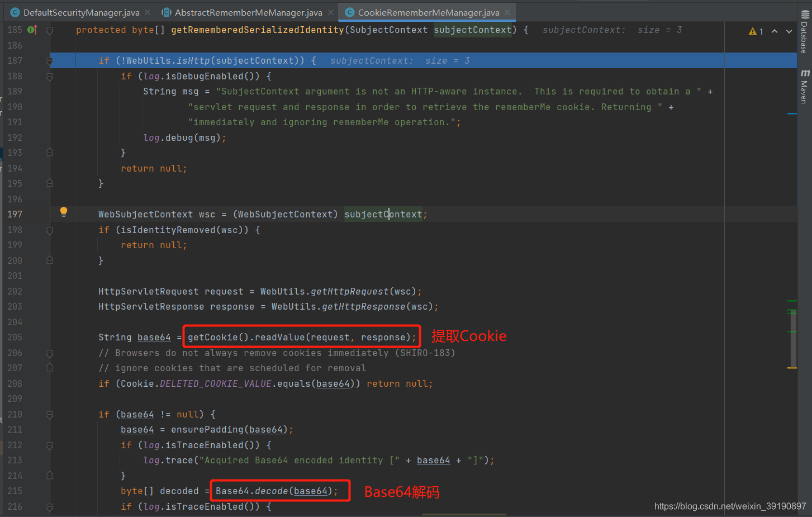Collapse the isDebugEnabled block at line 188
This screenshot has width=812, height=517.
pos(50,76)
